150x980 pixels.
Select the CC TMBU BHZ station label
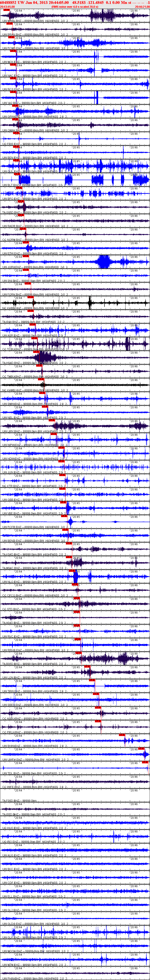point(35,377)
